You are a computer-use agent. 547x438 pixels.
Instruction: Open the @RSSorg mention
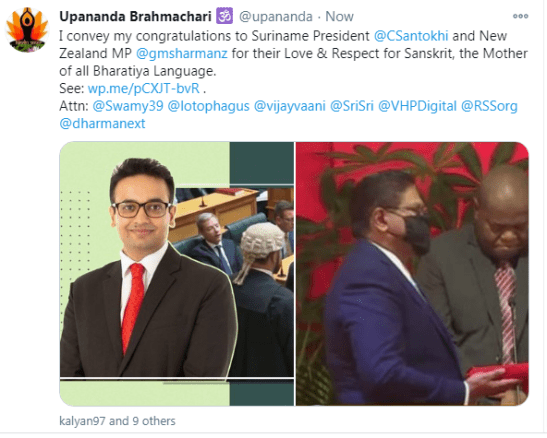tap(489, 106)
